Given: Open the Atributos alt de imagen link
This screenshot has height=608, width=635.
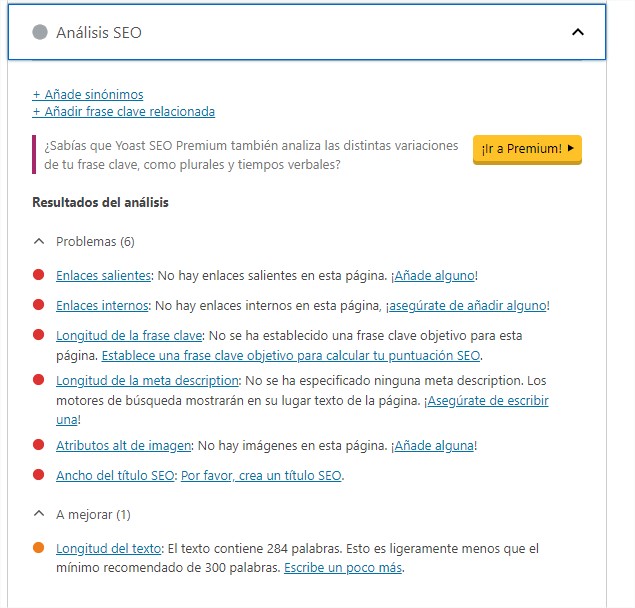Looking at the screenshot, I should (x=124, y=446).
